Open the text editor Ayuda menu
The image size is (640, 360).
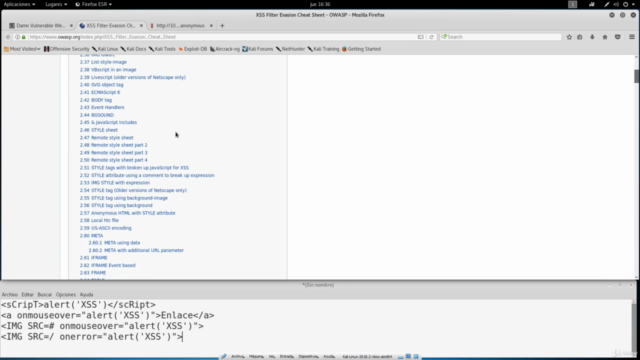tap(86, 295)
